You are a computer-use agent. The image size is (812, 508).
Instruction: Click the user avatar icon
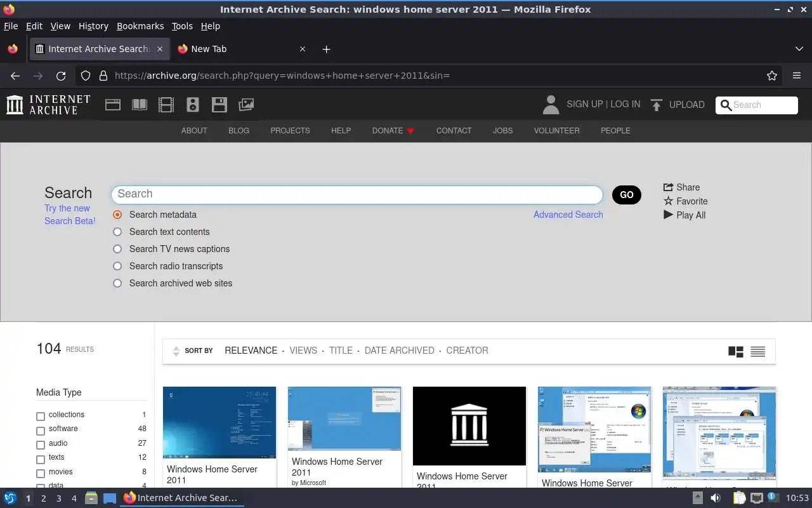(x=551, y=105)
